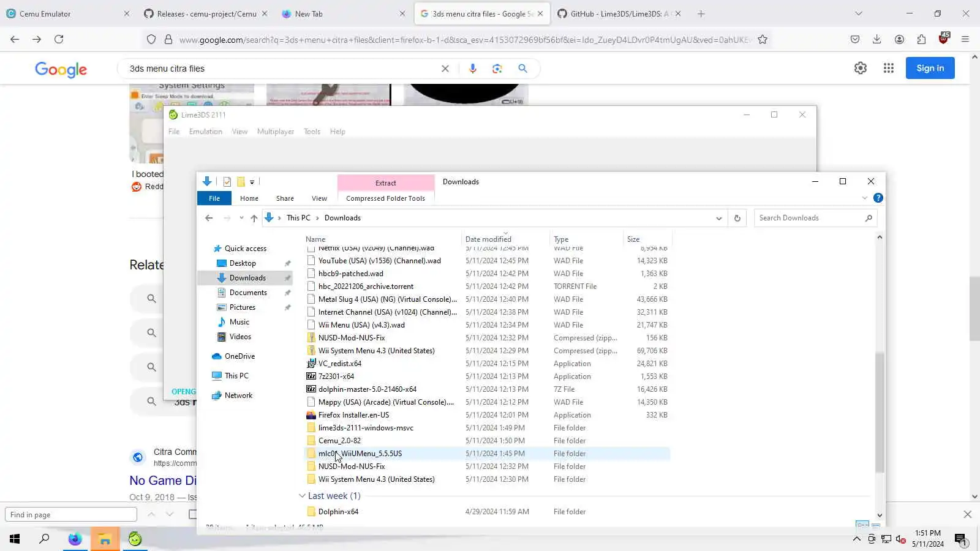
Task: Open a new Firefox tab
Action: (x=701, y=13)
